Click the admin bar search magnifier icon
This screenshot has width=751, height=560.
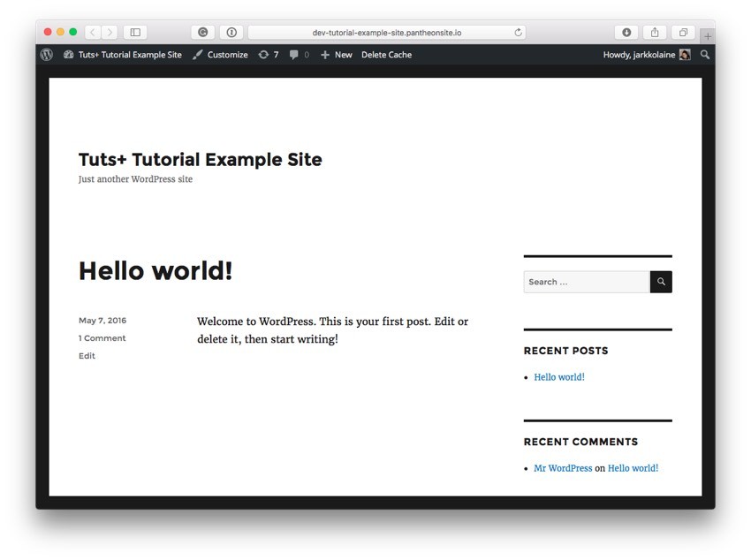[705, 55]
